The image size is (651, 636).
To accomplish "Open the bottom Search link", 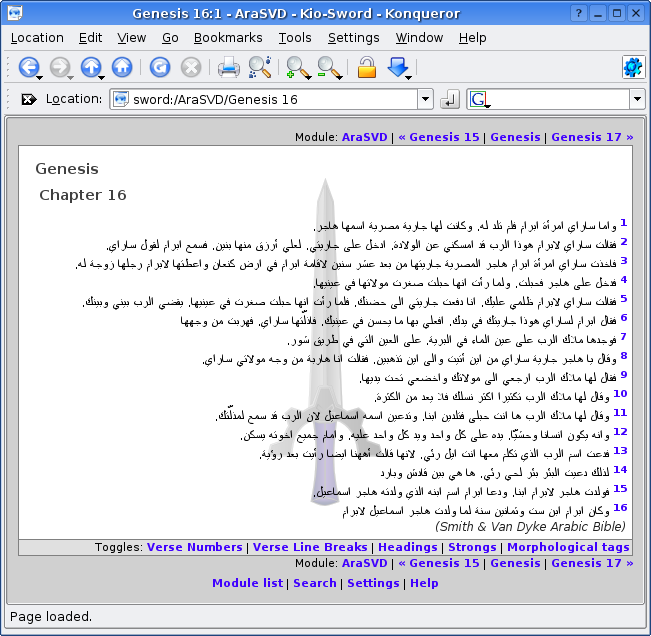I will (x=315, y=583).
